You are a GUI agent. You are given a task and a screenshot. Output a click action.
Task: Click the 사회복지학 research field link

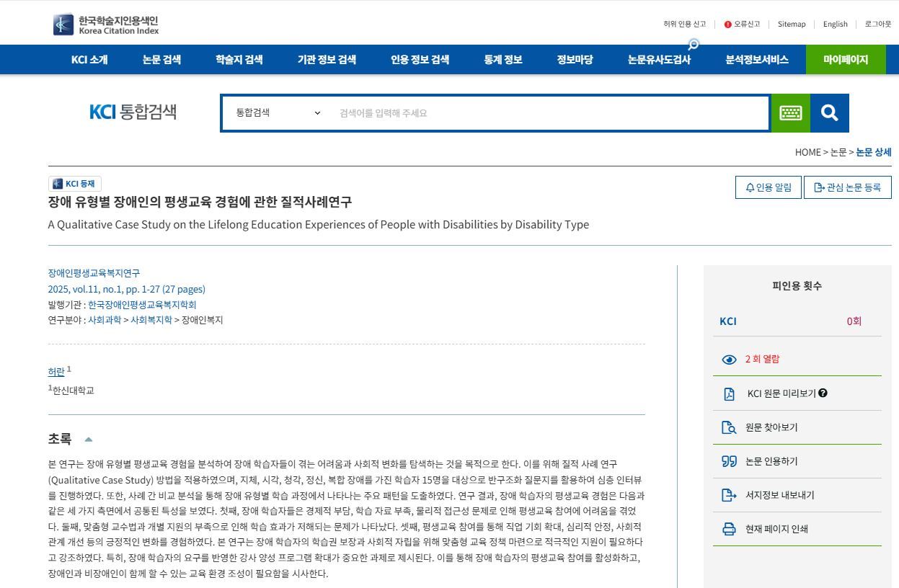click(x=151, y=320)
